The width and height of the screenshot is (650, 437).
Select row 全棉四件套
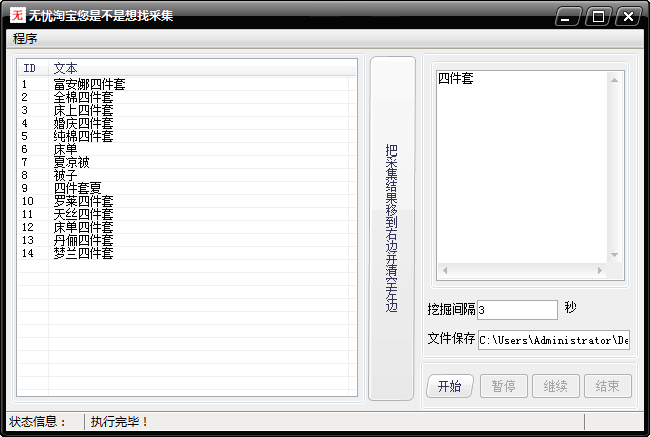[x=187, y=97]
